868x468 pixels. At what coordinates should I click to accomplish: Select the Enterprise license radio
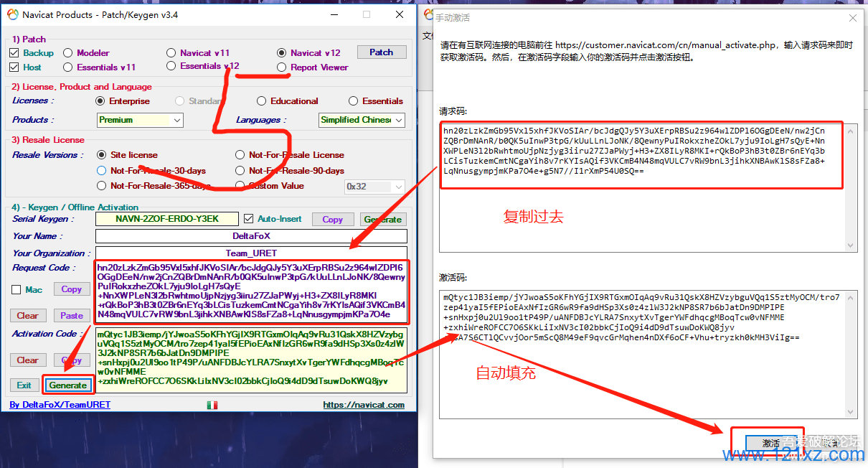click(100, 101)
